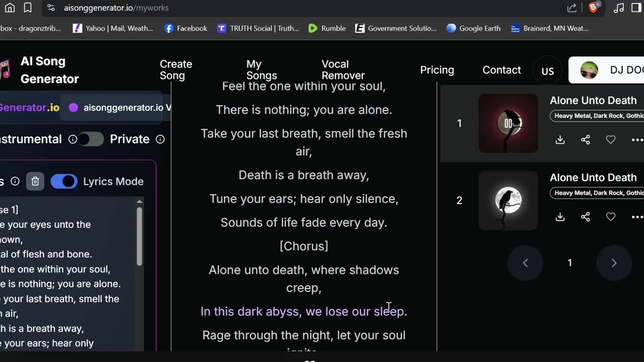The width and height of the screenshot is (644, 362).
Task: Open the US language selector
Action: 547,70
